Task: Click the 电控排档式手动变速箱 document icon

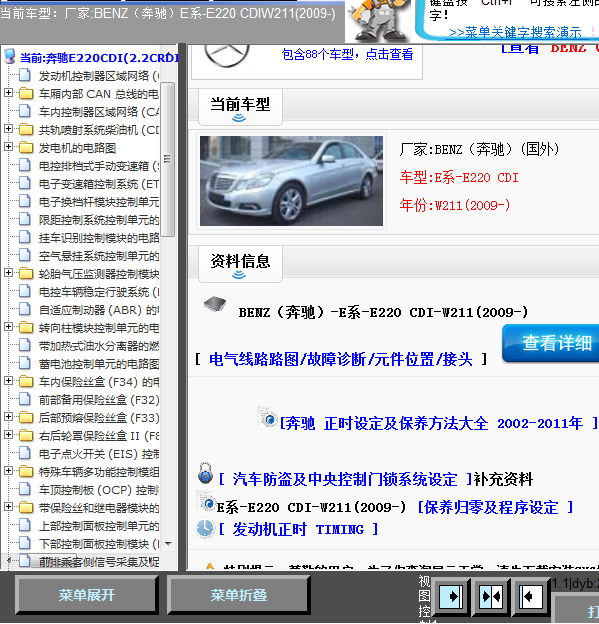Action: click(x=25, y=165)
